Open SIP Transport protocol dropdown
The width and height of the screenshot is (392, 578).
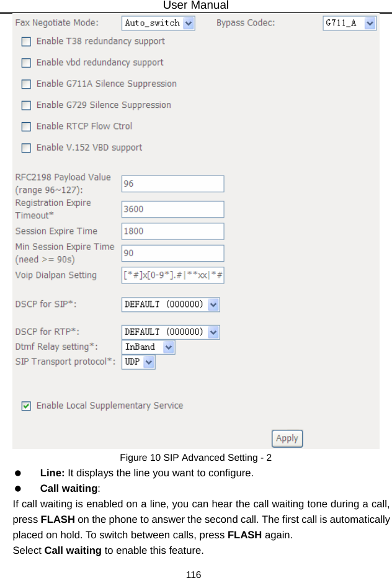pyautogui.click(x=138, y=362)
